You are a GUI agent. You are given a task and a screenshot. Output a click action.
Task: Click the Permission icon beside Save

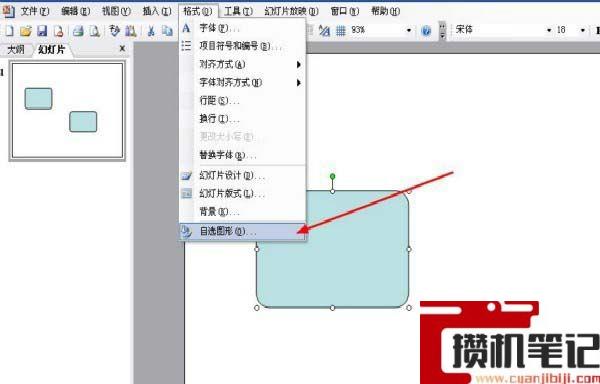pos(58,31)
